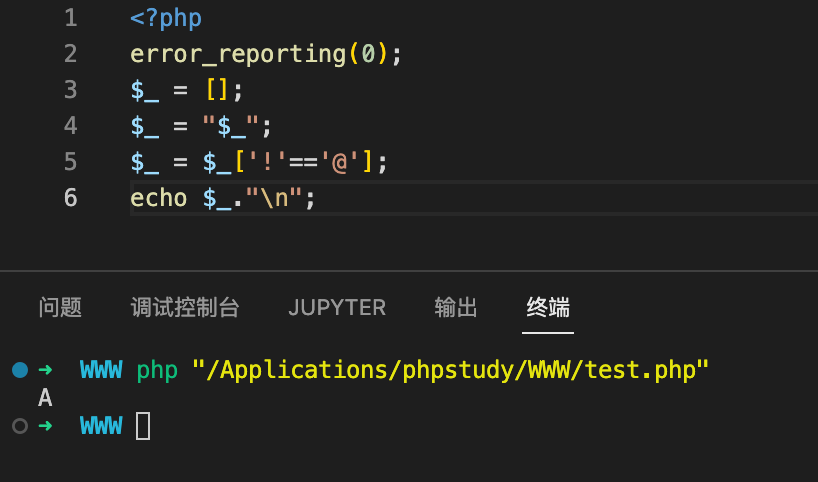The image size is (818, 482).
Task: Place cursor on the <?php opening tag
Action: (x=166, y=19)
